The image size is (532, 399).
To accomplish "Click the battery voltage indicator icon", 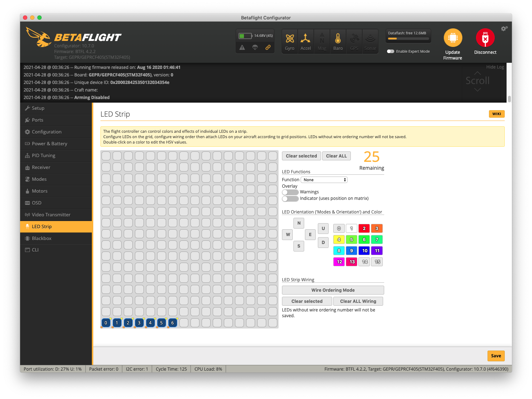I will tap(245, 36).
